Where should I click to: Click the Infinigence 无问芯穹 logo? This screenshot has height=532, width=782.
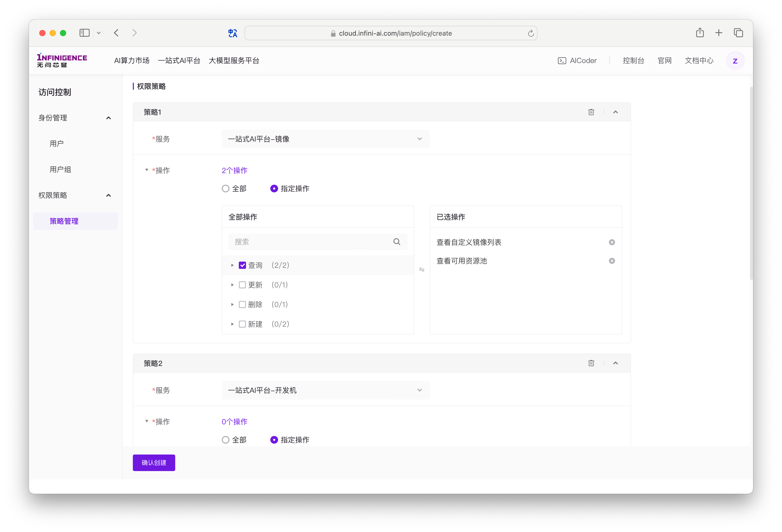pos(62,60)
